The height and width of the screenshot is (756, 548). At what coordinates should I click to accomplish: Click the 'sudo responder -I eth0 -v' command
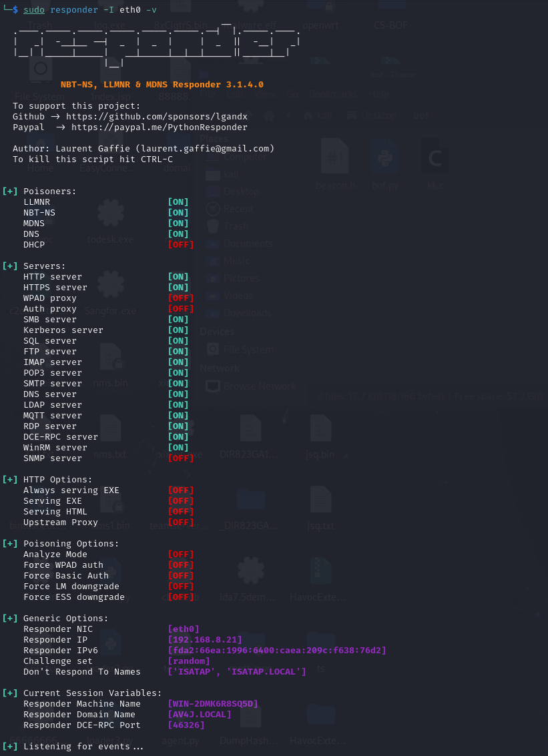[x=89, y=9]
